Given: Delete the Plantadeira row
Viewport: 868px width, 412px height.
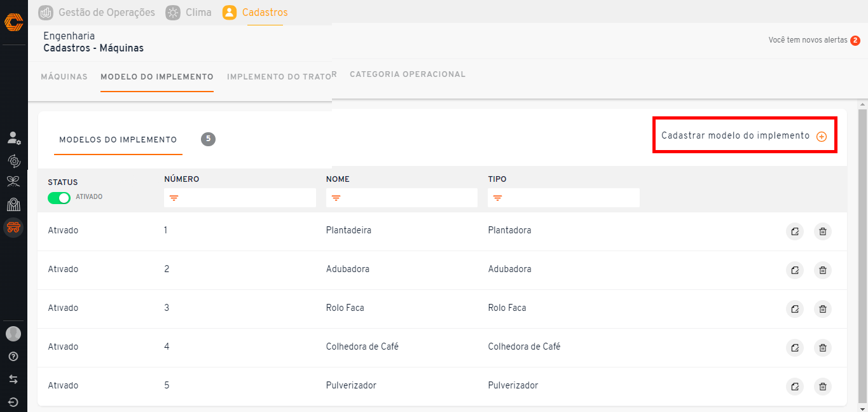Looking at the screenshot, I should pos(823,231).
